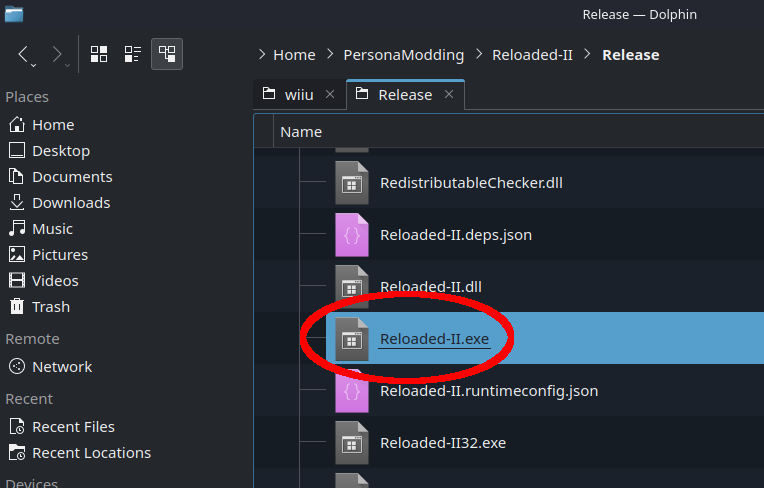
Task: Open the forward button history dropdown arrow
Action: click(67, 65)
